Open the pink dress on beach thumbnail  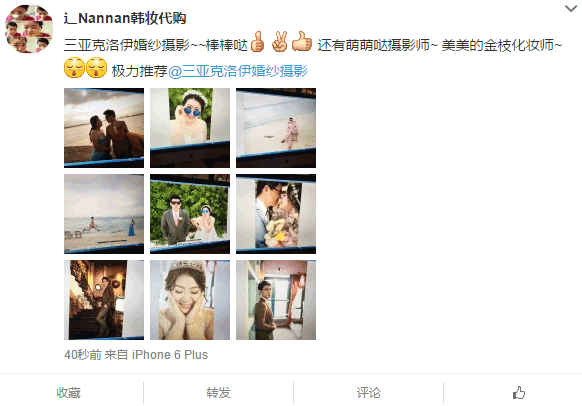click(276, 128)
